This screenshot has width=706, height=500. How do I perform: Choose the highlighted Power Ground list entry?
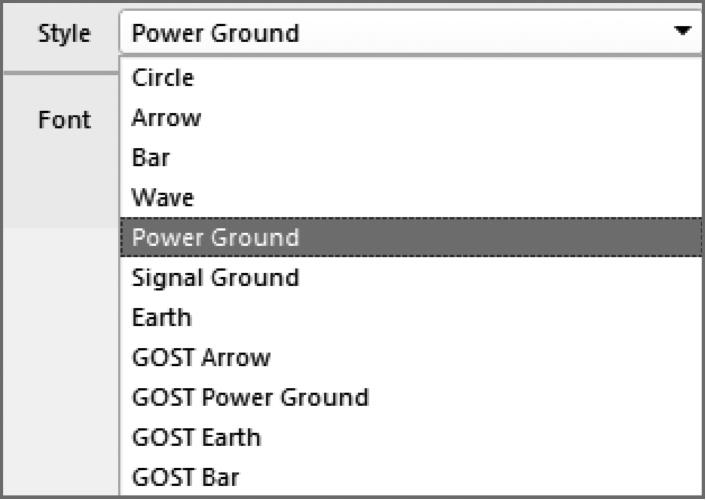coord(215,238)
